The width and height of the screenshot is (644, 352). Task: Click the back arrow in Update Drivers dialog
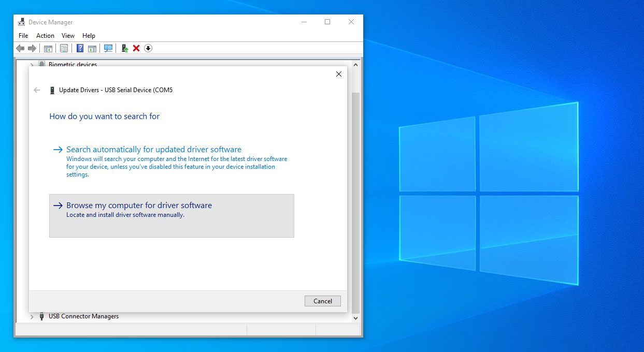click(37, 90)
